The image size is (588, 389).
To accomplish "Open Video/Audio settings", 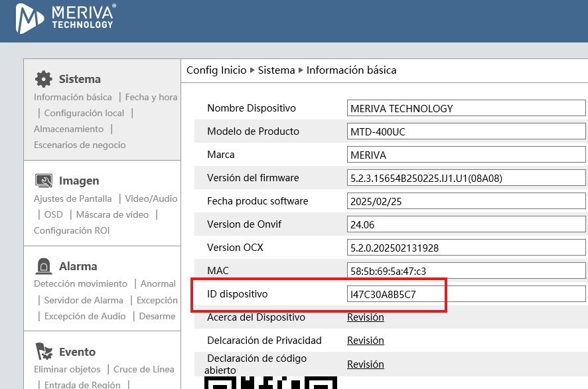I will 151,198.
